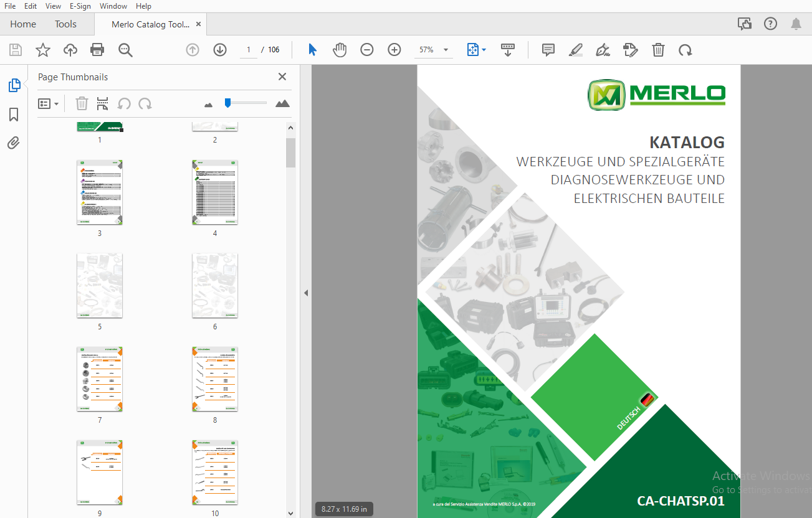This screenshot has width=812, height=518.
Task: Zoom in with plus icon
Action: (394, 50)
